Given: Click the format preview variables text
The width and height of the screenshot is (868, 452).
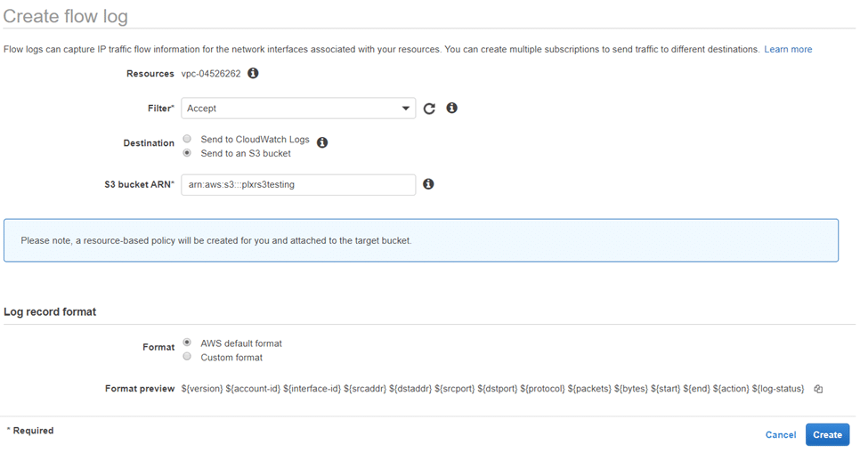Looking at the screenshot, I should pos(492,389).
